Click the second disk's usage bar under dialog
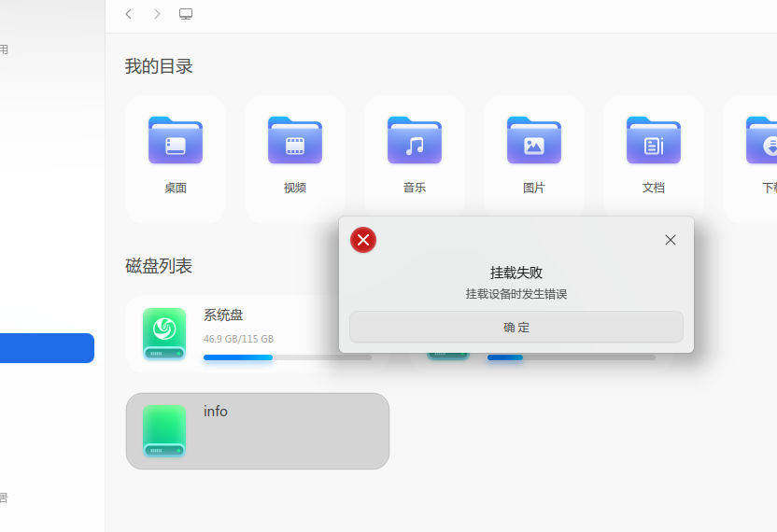This screenshot has width=777, height=532. click(572, 357)
